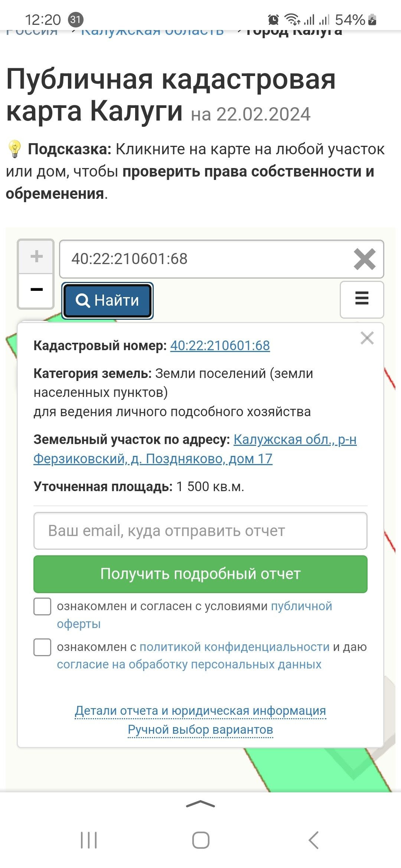401x868 pixels.
Task: Tap the Android back arrow
Action: tap(314, 840)
